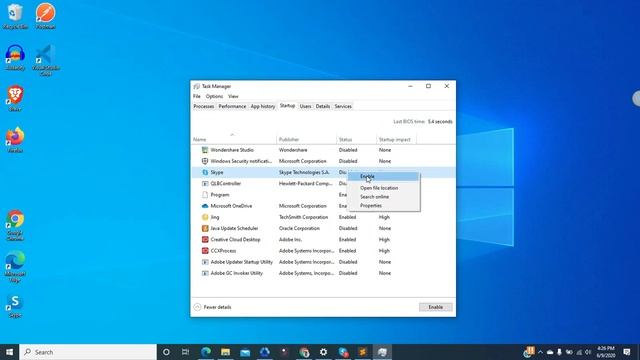The image size is (640, 360).
Task: Click the taskbar clock and date
Action: click(606, 352)
